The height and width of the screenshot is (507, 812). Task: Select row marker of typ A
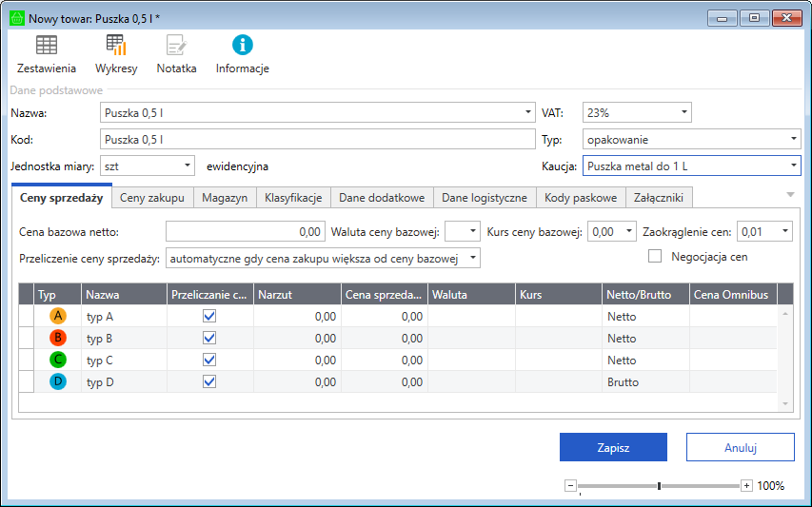point(27,316)
